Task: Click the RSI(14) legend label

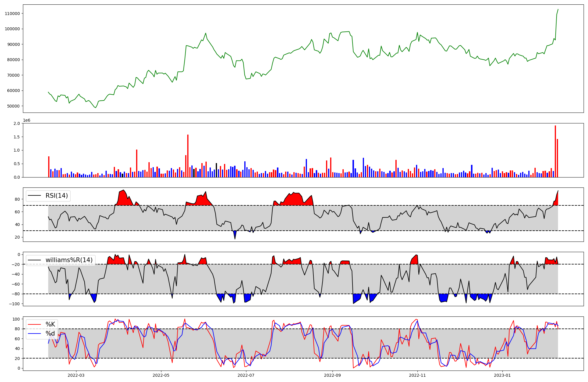Action: coord(56,196)
